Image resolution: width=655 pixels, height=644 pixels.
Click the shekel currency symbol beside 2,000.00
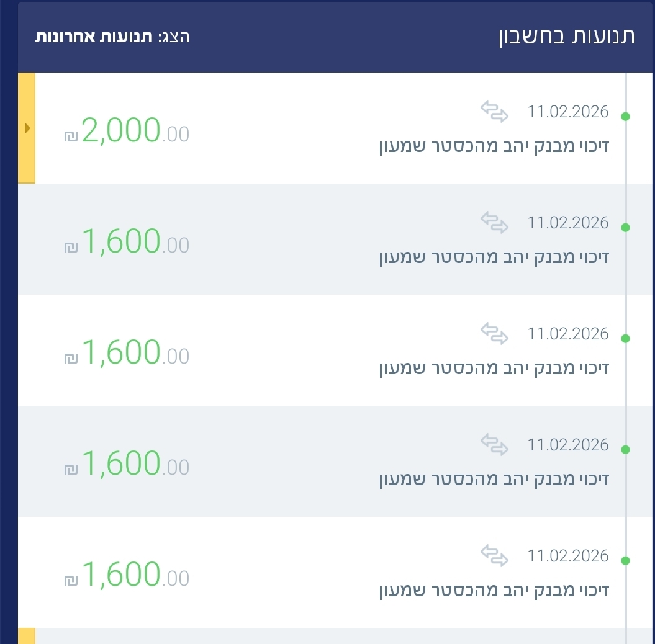click(71, 136)
